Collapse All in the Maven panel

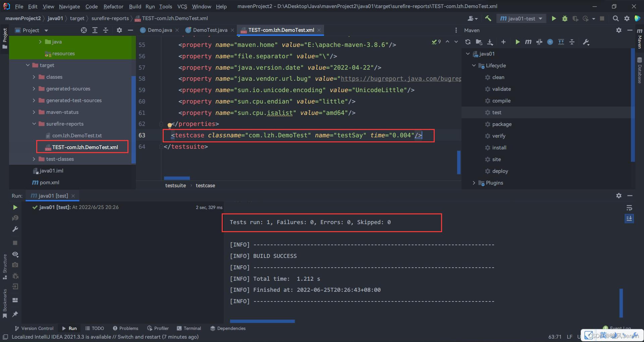point(572,42)
